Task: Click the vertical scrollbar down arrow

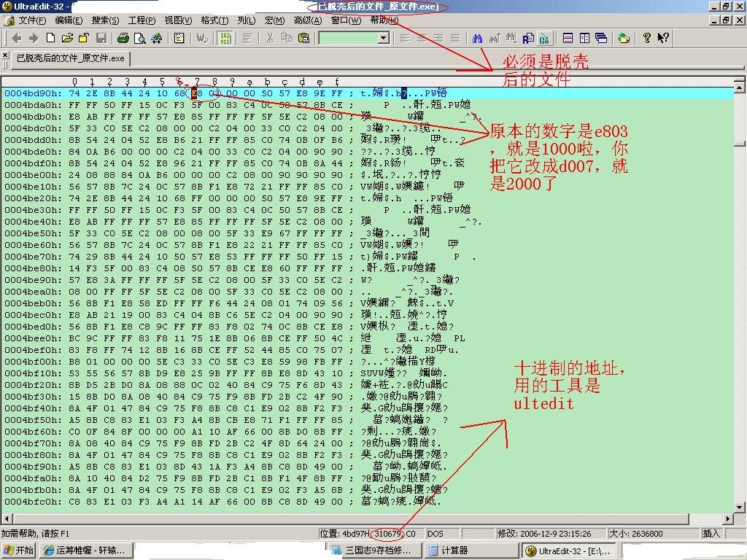Action: point(740,507)
